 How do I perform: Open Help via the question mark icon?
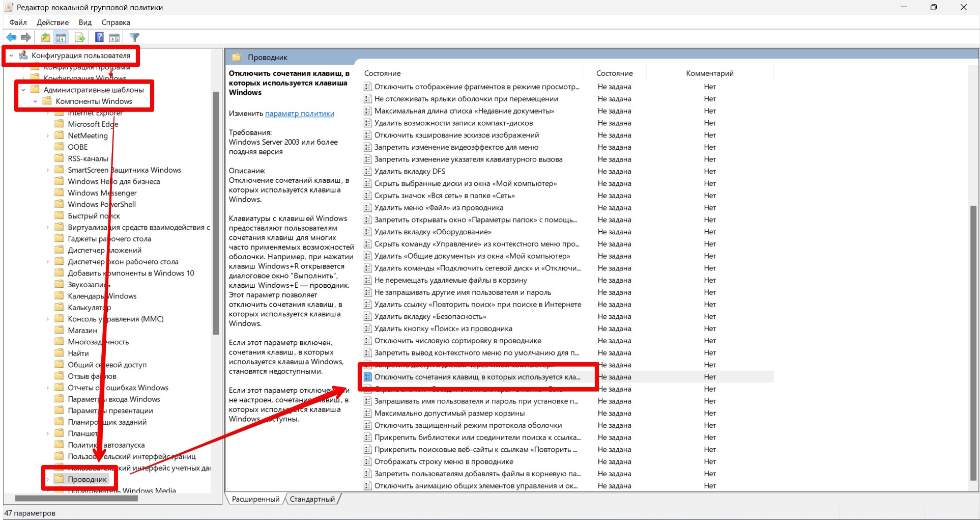99,37
